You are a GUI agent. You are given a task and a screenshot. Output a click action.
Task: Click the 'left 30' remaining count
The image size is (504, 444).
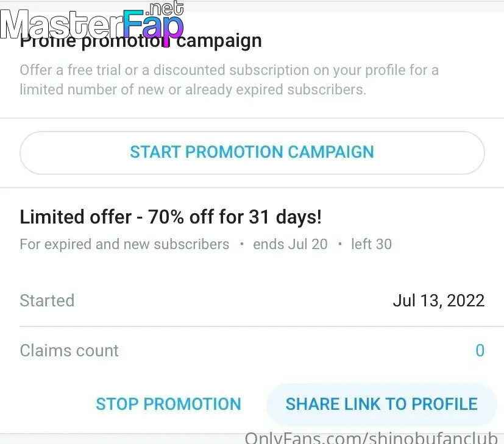coord(371,244)
